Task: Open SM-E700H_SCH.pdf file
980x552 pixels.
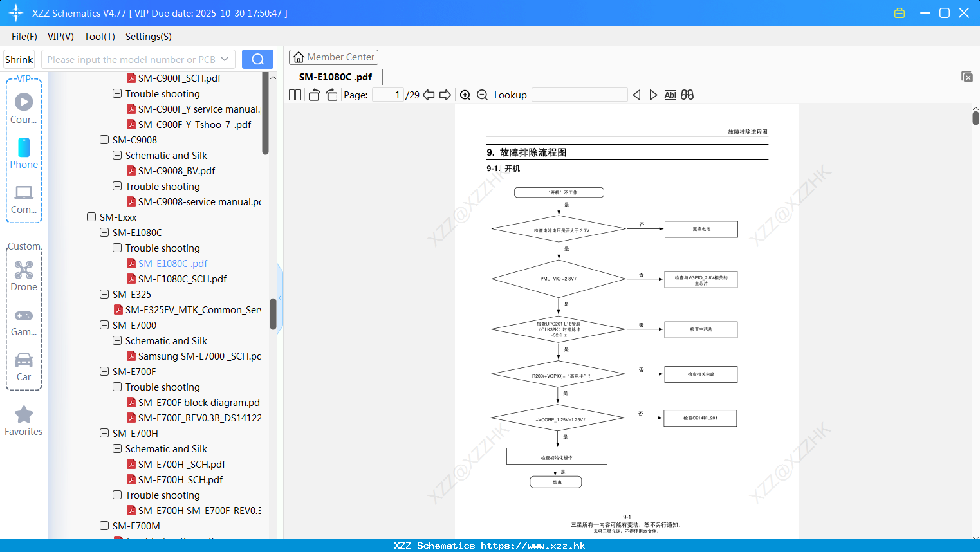Action: click(x=174, y=479)
